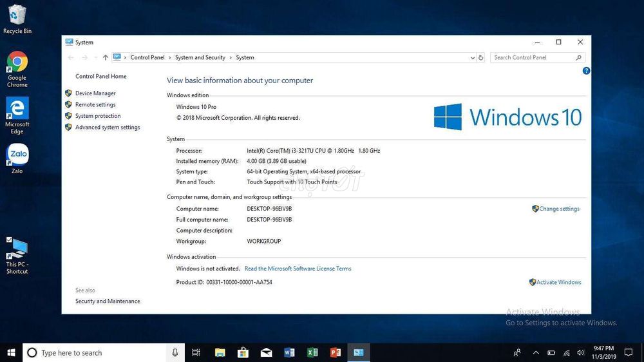The width and height of the screenshot is (644, 362).
Task: Open the address bar history dropdown
Action: [x=472, y=58]
